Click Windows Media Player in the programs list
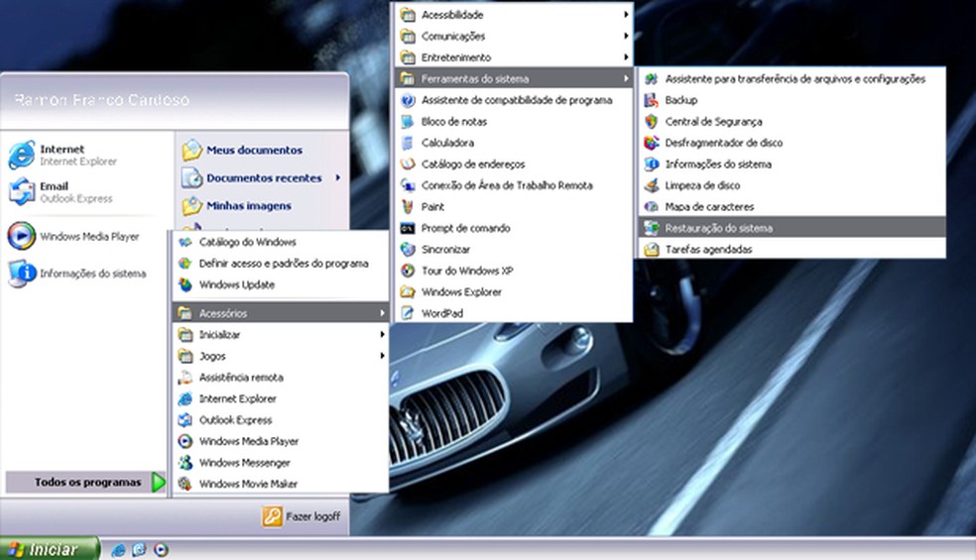Viewport: 976px width, 560px height. tap(280, 441)
